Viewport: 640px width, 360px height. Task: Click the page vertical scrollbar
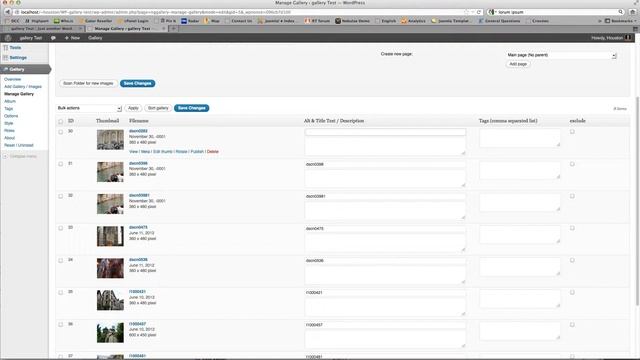(x=637, y=200)
